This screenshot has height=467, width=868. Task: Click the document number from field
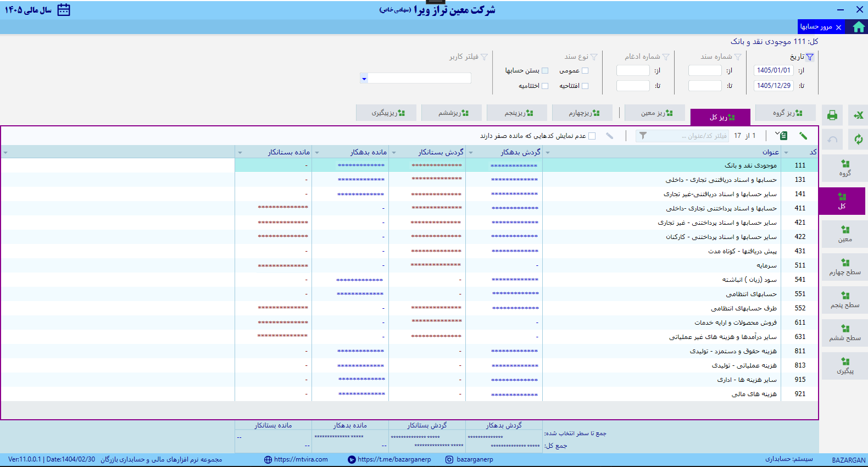point(705,70)
